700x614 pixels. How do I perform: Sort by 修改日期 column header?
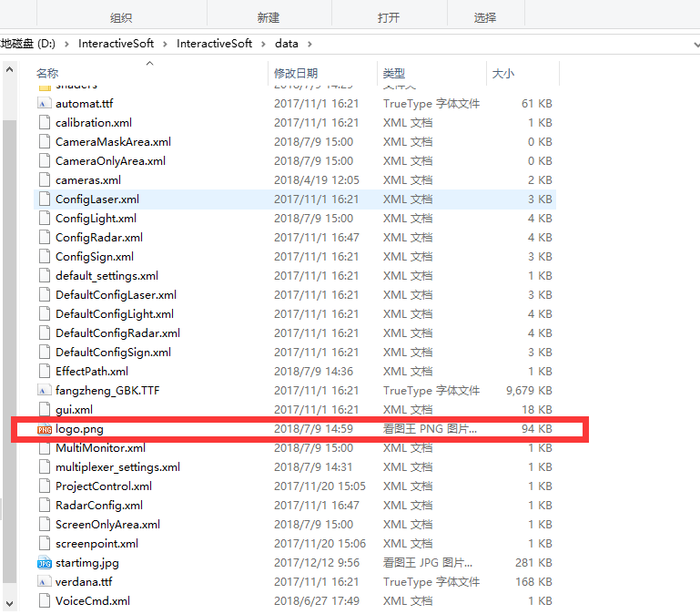(x=296, y=73)
